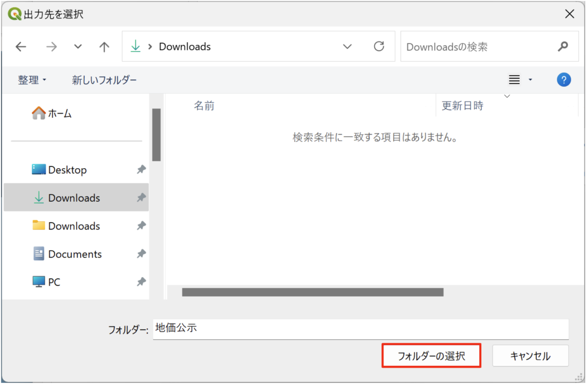Refresh the Downloads folder listing
The image size is (588, 386).
coord(379,46)
